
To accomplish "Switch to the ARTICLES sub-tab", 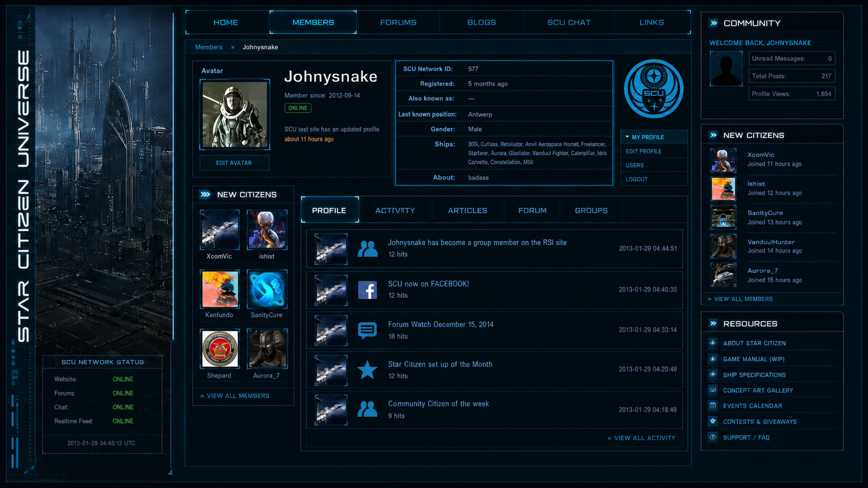I will tap(468, 210).
